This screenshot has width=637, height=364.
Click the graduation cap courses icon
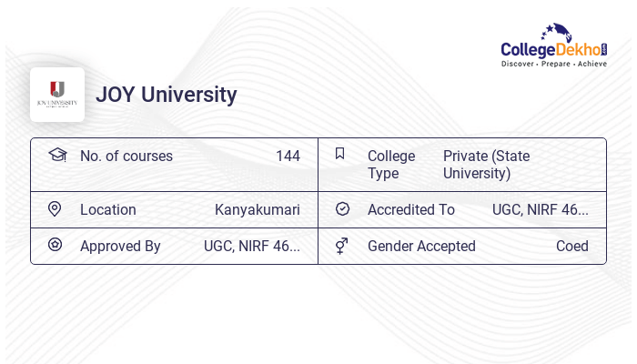pos(57,155)
